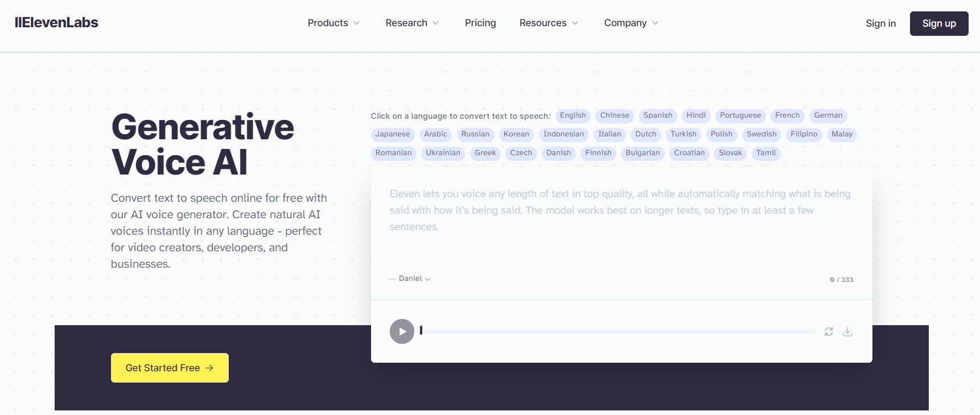Screen dimensions: 980x415
Task: Pick German from the languages
Action: [x=828, y=115]
